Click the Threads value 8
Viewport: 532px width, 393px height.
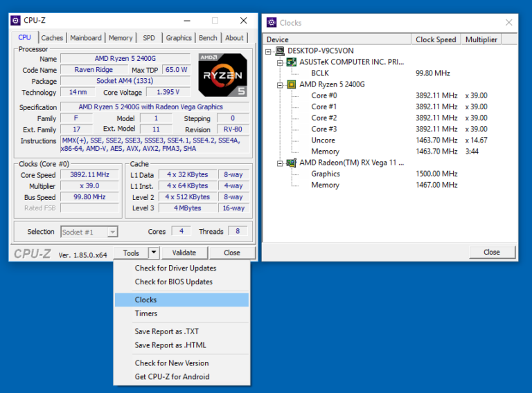click(x=238, y=231)
